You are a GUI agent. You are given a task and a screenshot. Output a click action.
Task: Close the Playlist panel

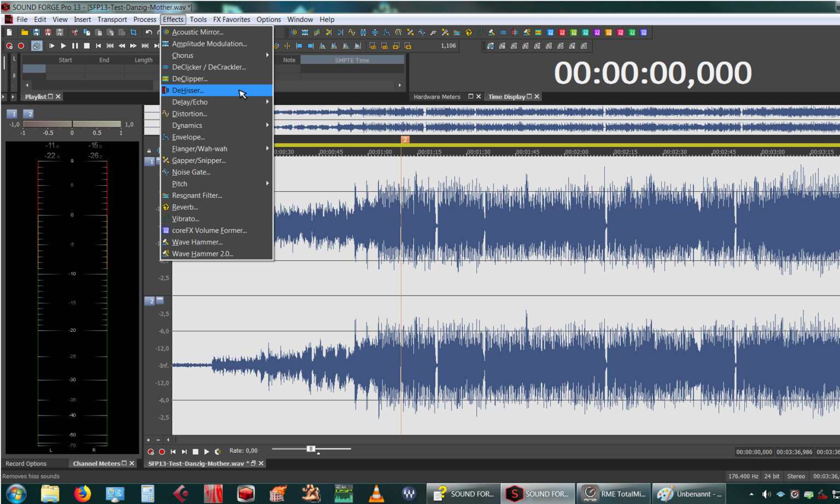point(58,97)
